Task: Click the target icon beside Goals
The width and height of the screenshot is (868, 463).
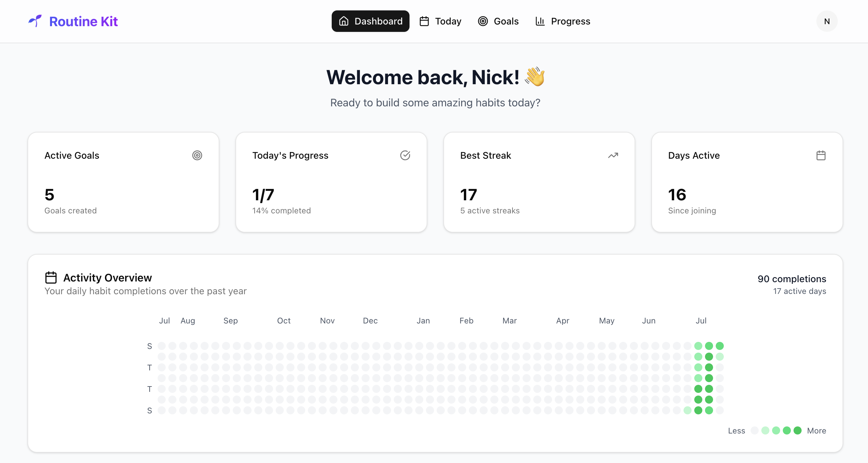Action: click(x=483, y=21)
